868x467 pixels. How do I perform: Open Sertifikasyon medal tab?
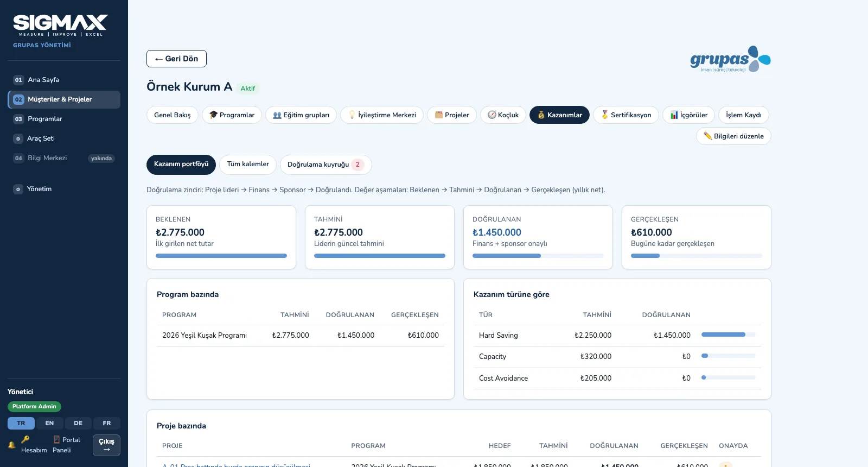(626, 115)
